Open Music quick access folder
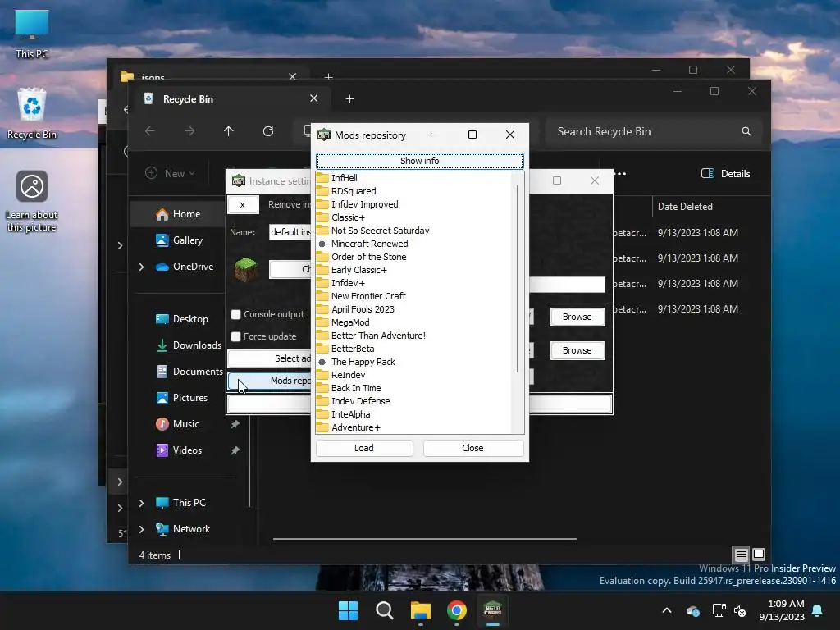Viewport: 840px width, 630px height. click(178, 424)
